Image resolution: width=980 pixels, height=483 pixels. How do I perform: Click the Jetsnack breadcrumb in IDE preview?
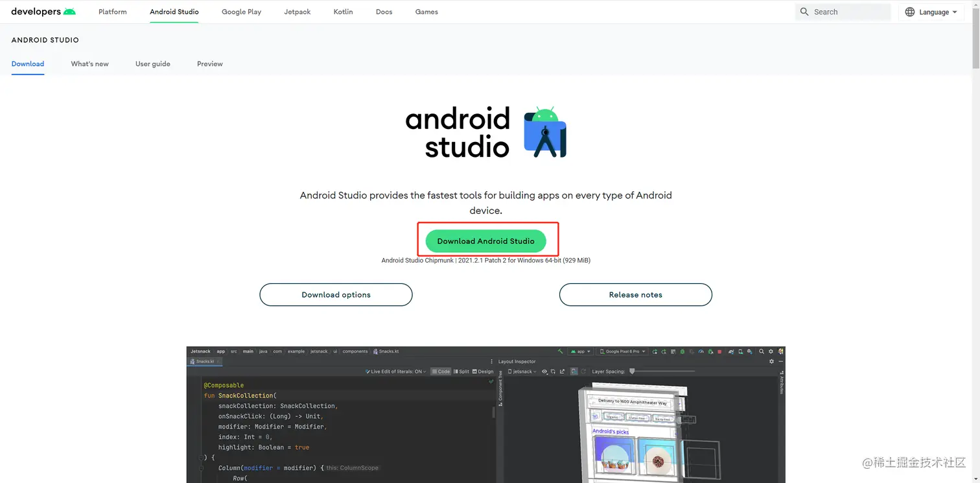click(x=200, y=351)
